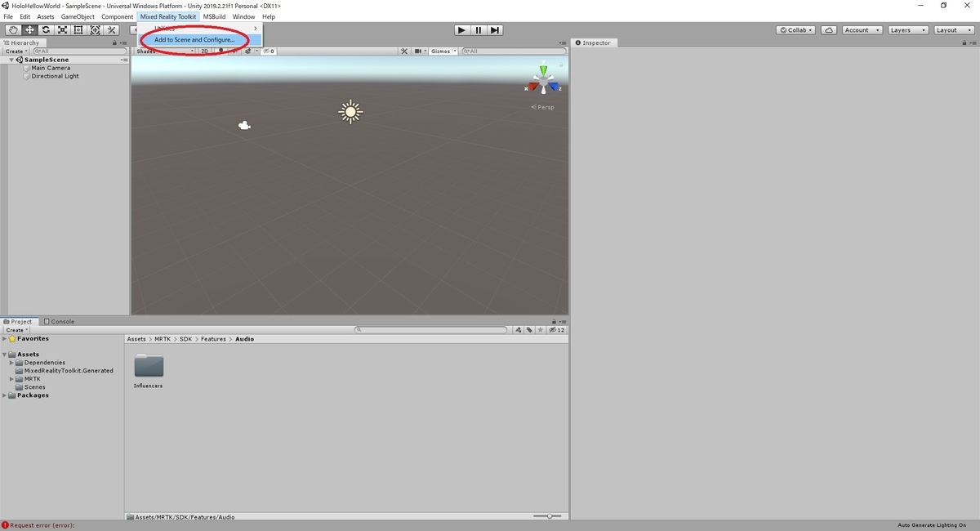
Task: Click the scene gizmo's blue Z axis
Action: pyautogui.click(x=554, y=87)
